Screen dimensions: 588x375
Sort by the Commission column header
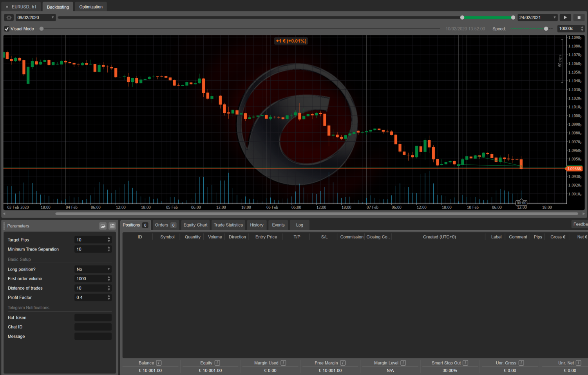pyautogui.click(x=351, y=237)
